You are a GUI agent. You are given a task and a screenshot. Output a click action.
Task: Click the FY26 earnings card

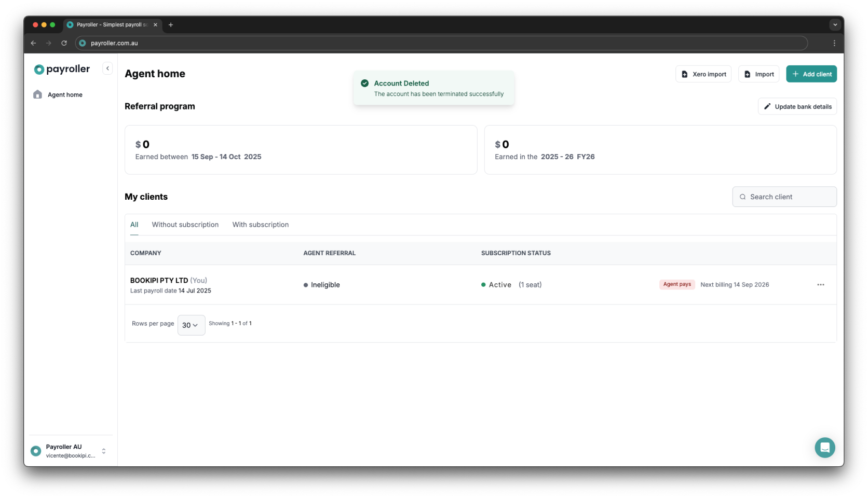(x=660, y=150)
